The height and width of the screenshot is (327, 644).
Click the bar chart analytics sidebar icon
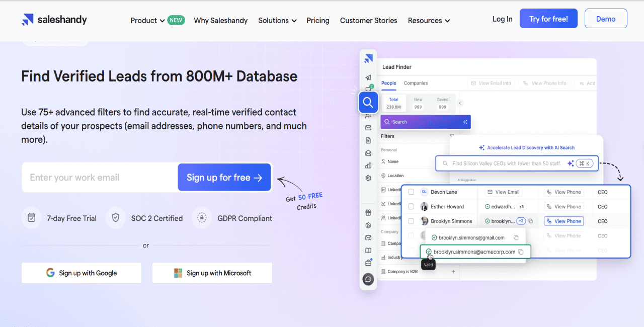pyautogui.click(x=368, y=165)
